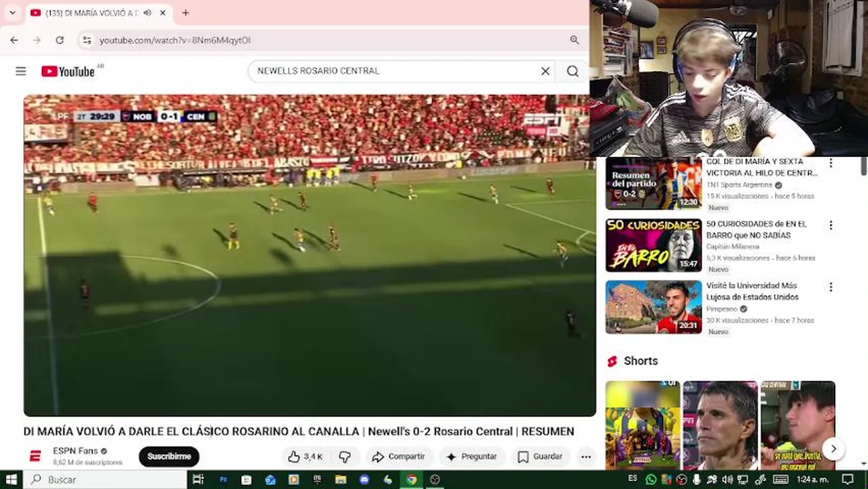Open the EN EL BARRO video thumbnail
Viewport: 868px width, 489px height.
pyautogui.click(x=653, y=245)
